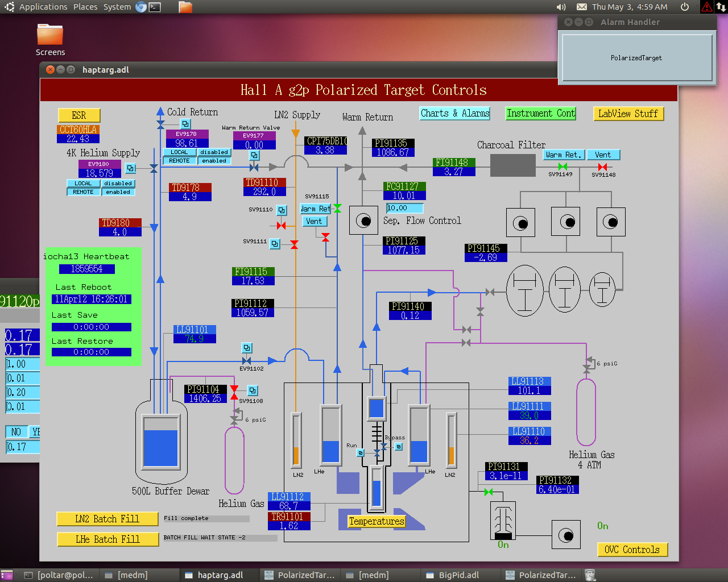Viewport: 728px width, 582px height.
Task: Switch to poltar terminal in taskbar
Action: pos(59,575)
